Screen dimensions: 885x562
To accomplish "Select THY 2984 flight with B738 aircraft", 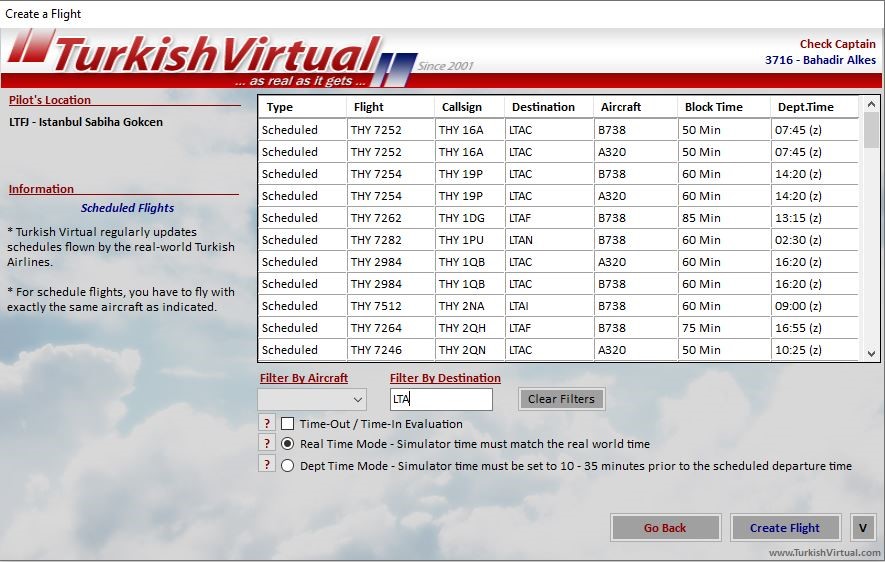I will click(559, 284).
